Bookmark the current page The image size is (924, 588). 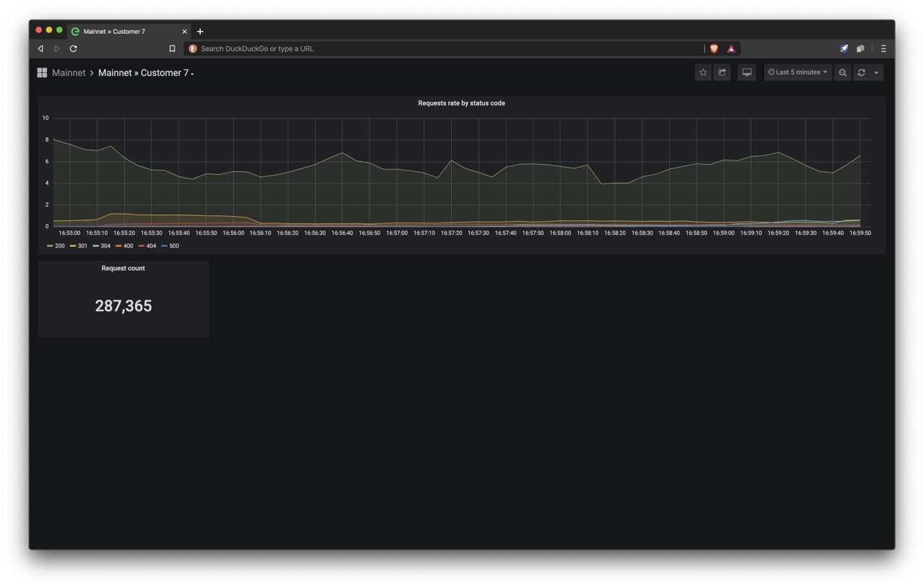pyautogui.click(x=172, y=48)
